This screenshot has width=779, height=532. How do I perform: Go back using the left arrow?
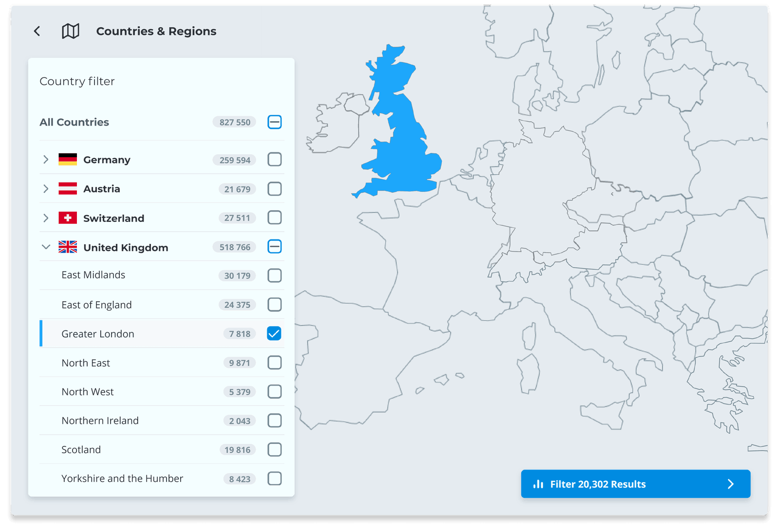[x=37, y=31]
